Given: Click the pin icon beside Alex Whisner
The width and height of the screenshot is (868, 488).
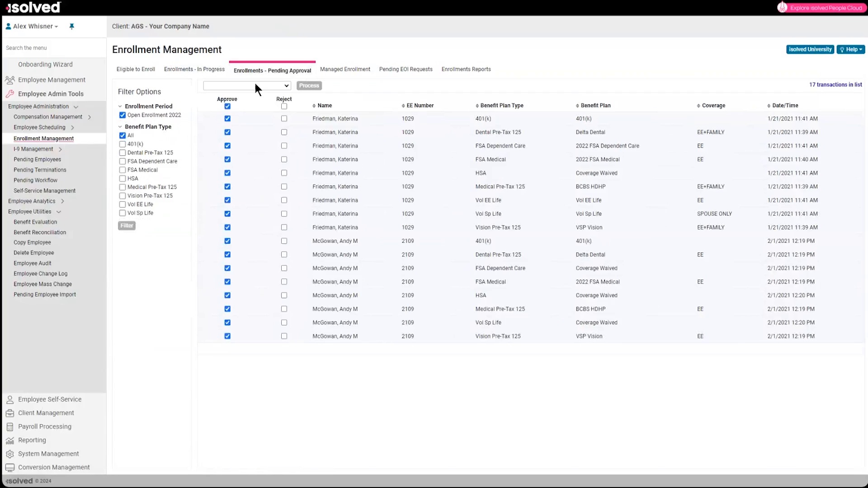Looking at the screenshot, I should coord(71,26).
